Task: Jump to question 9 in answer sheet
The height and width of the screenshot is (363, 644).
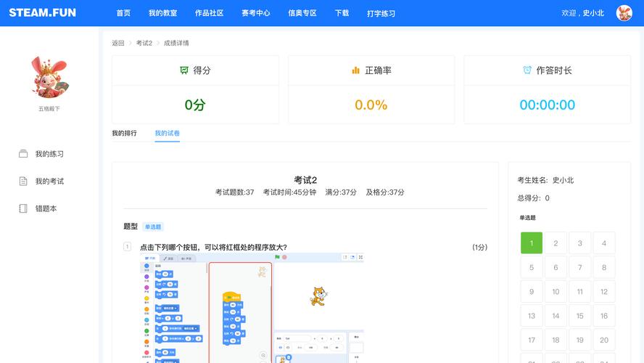Action: (x=532, y=291)
